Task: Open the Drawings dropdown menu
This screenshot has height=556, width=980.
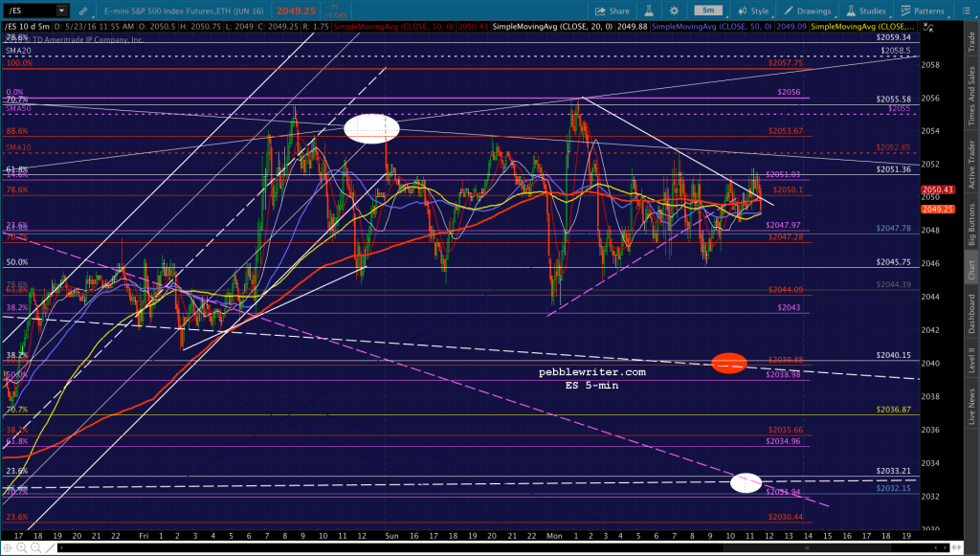Action: click(x=809, y=11)
